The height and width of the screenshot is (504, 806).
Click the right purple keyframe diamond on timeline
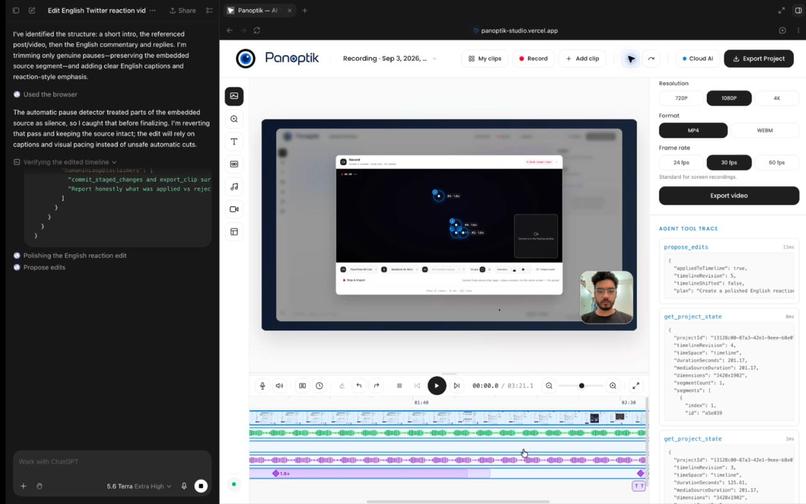click(x=640, y=473)
